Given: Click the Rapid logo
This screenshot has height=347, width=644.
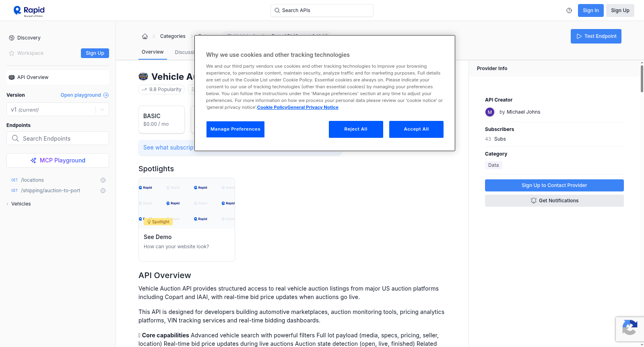Looking at the screenshot, I should click(x=29, y=11).
